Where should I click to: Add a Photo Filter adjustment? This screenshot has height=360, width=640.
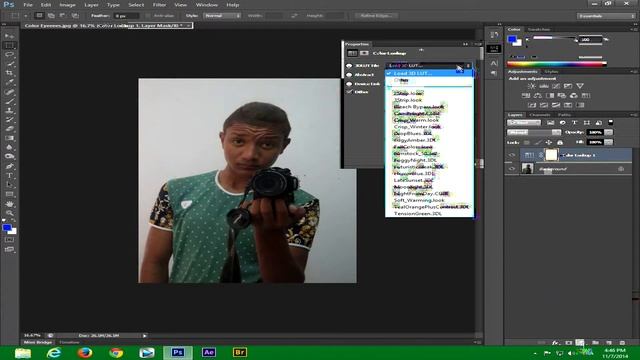[562, 96]
